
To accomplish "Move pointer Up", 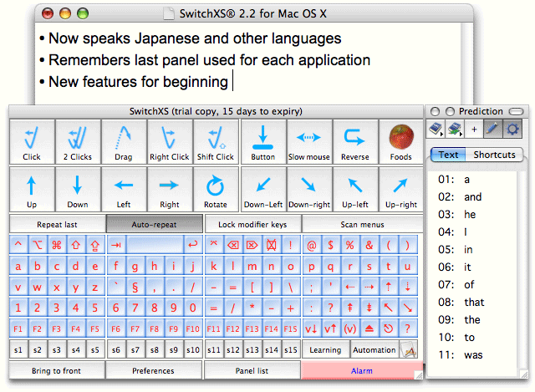I will pos(32,190).
